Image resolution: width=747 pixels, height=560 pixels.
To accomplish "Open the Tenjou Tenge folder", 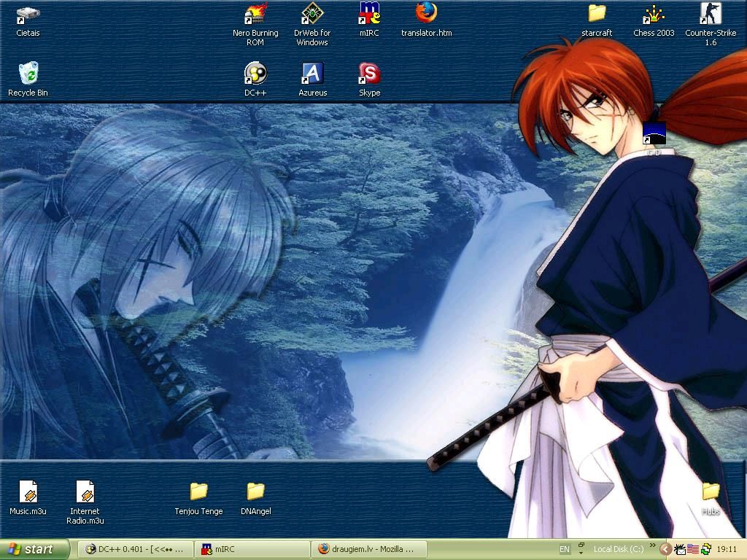I will 198,498.
